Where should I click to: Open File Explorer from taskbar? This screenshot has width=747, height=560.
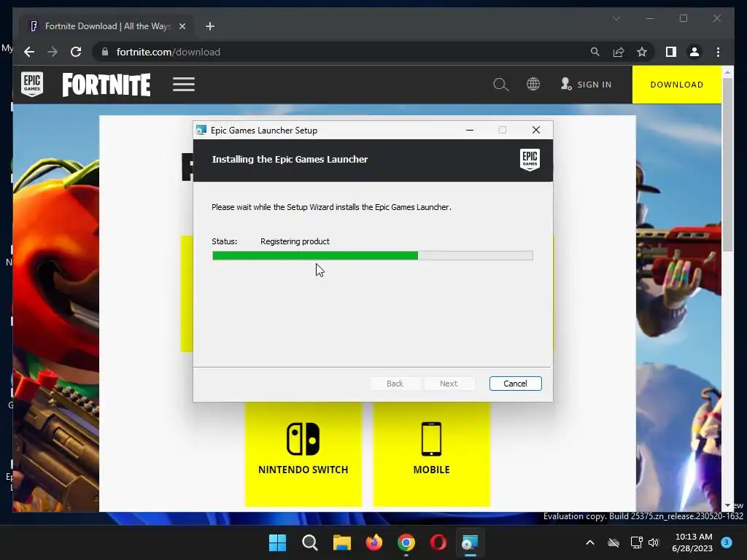pyautogui.click(x=342, y=542)
